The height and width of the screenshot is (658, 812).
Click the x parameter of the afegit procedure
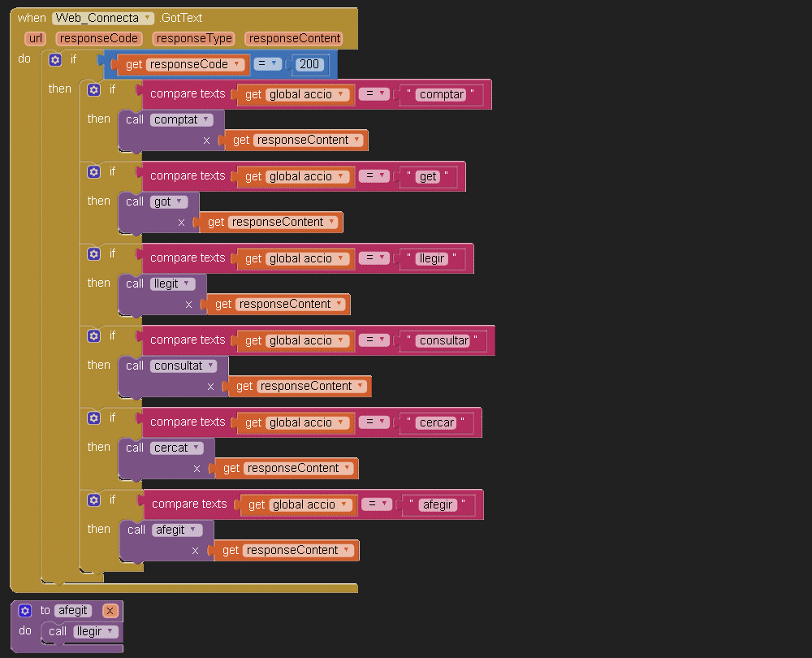110,611
